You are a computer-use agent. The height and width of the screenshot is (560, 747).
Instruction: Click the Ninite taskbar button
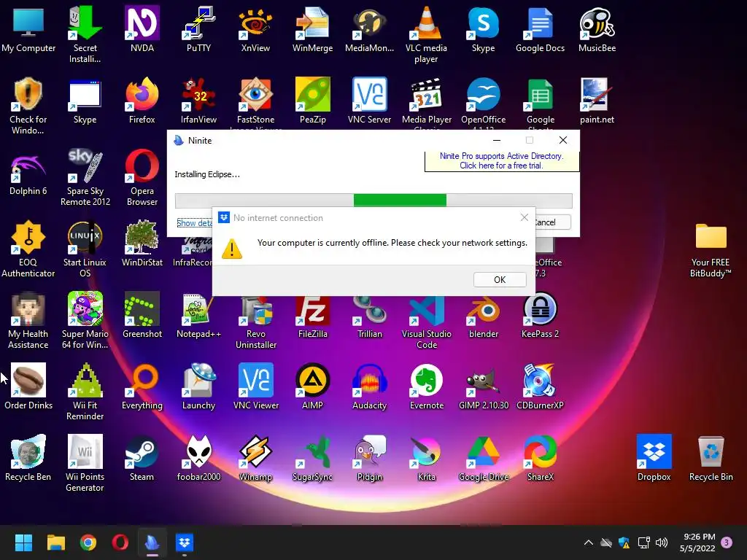[x=152, y=542]
